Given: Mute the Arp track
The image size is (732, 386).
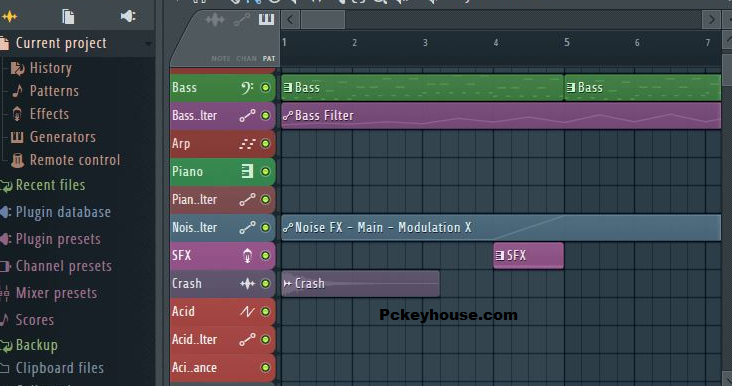Looking at the screenshot, I should (x=266, y=144).
